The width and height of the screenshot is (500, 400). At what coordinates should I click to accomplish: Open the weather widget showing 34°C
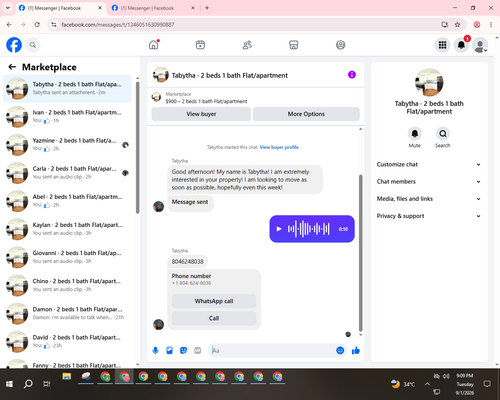coord(403,384)
